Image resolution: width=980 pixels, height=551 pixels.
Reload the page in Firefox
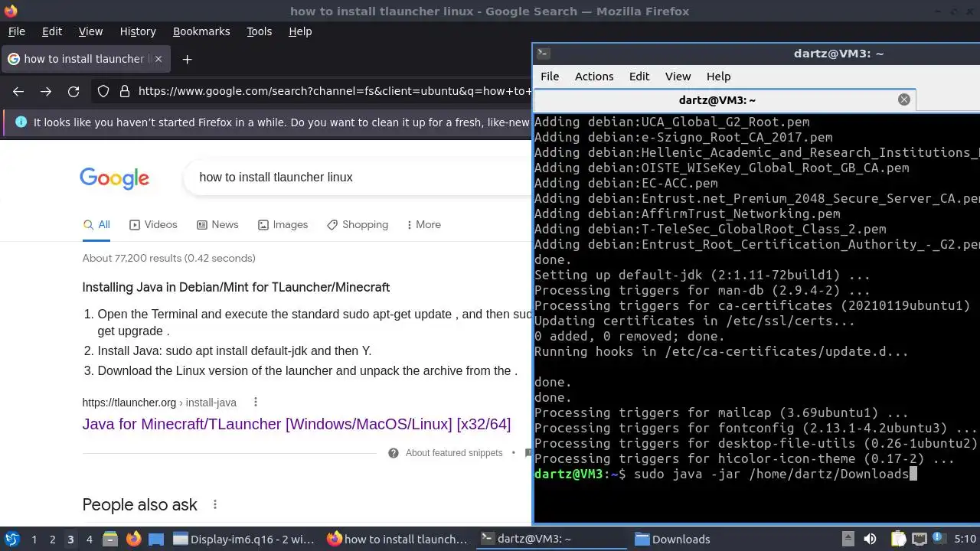[x=73, y=91]
